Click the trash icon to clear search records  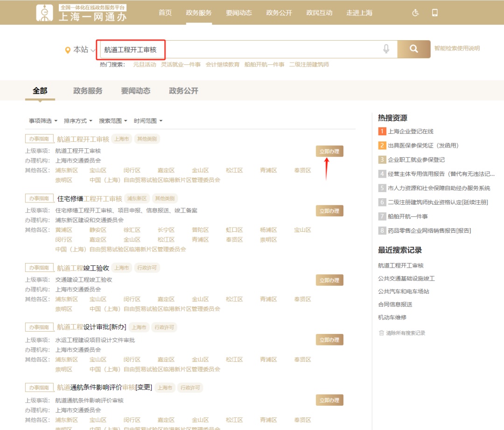point(381,333)
